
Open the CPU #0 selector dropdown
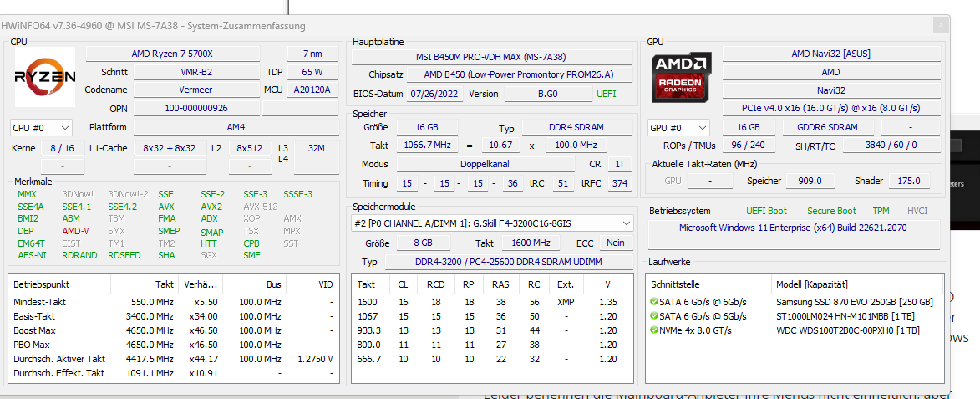[x=41, y=128]
